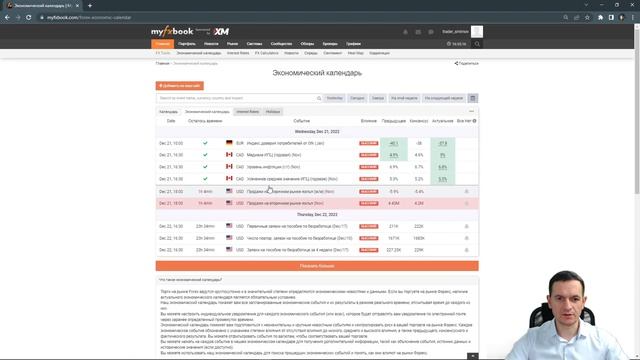Viewport: 640px width, 360px height.
Task: Switch to the Календарь tab
Action: [169, 112]
